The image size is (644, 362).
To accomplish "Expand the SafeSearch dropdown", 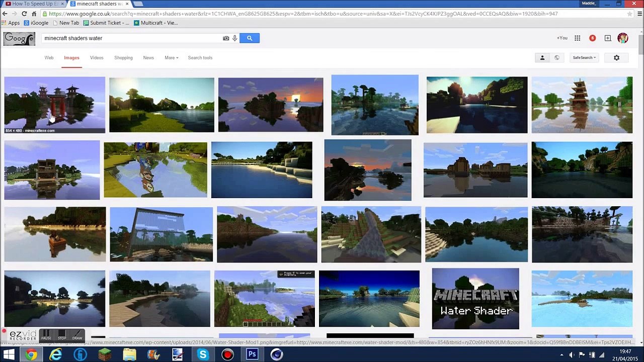I will tap(584, 58).
